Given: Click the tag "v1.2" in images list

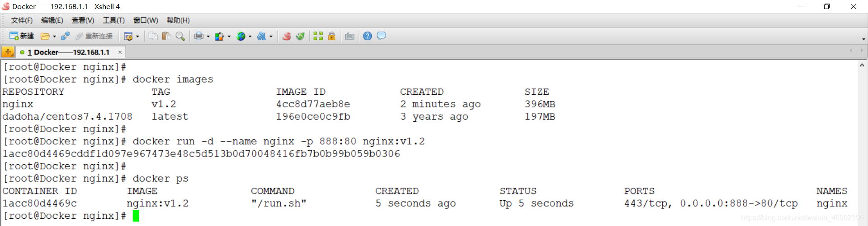Looking at the screenshot, I should point(164,104).
